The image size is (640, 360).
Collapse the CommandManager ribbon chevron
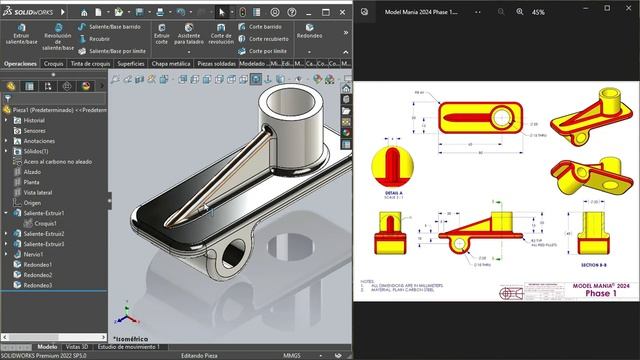tap(346, 52)
